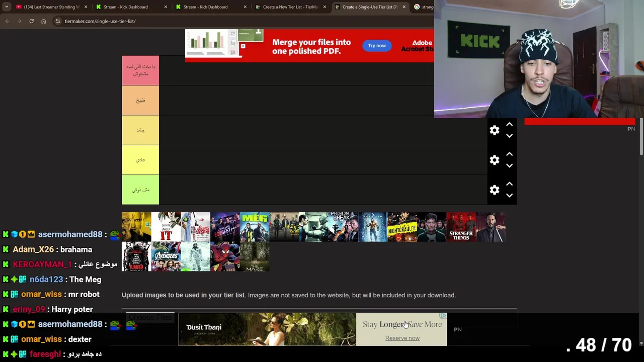Close the YouTube Last Streamer Standing tab
The height and width of the screenshot is (362, 644).
point(86,7)
